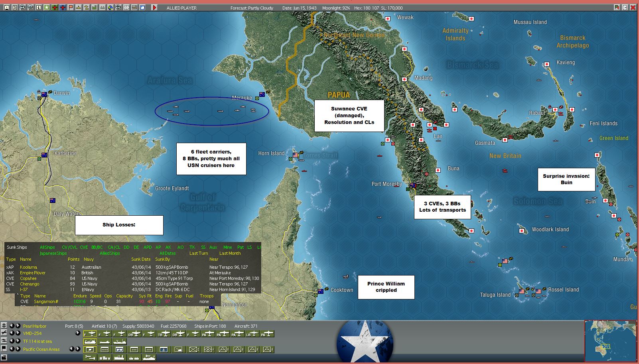Viewport: 639px width, 364px height.
Task: Select the LB bomber unit icon
Action: tap(252, 334)
